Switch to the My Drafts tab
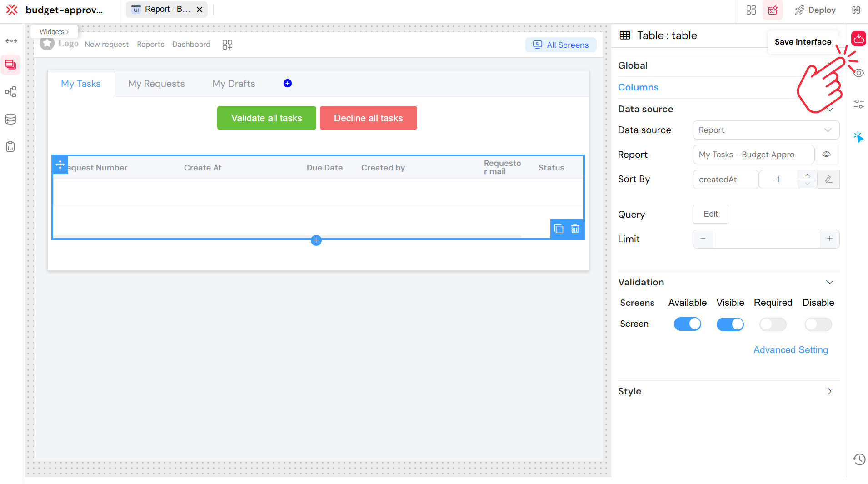Viewport: 868px width, 484px height. pyautogui.click(x=234, y=84)
